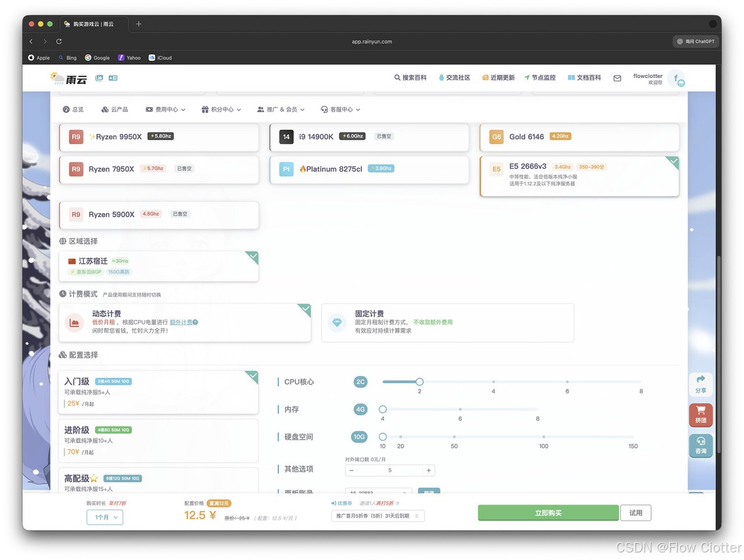Click the 询问 ChatGPT button
744x560 pixels.
click(696, 41)
